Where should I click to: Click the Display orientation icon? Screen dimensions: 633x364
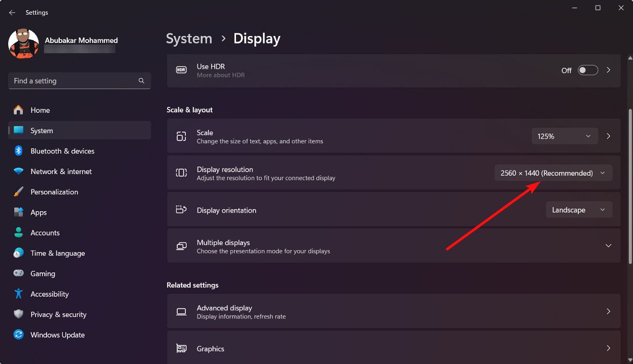[181, 209]
